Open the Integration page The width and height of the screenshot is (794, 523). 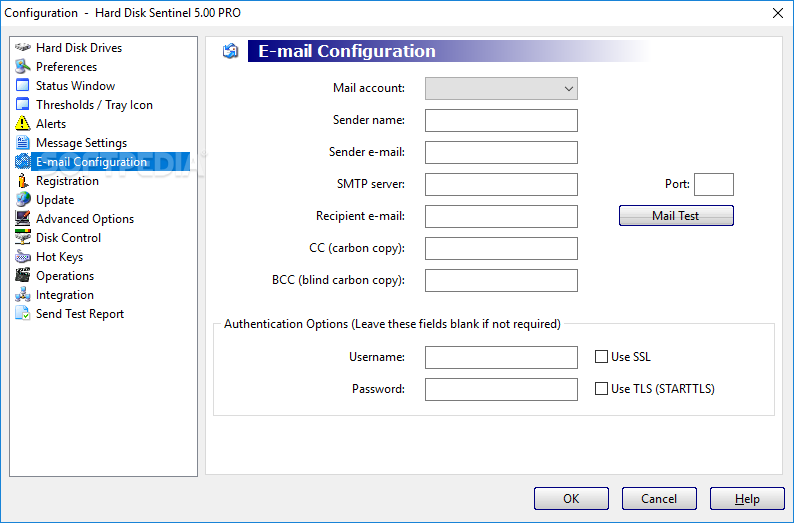click(x=65, y=295)
